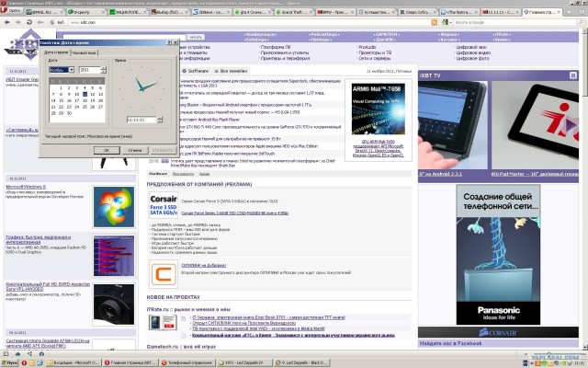Click the share Opera Unite icon in status bar
This screenshot has height=368, width=588.
[29, 353]
